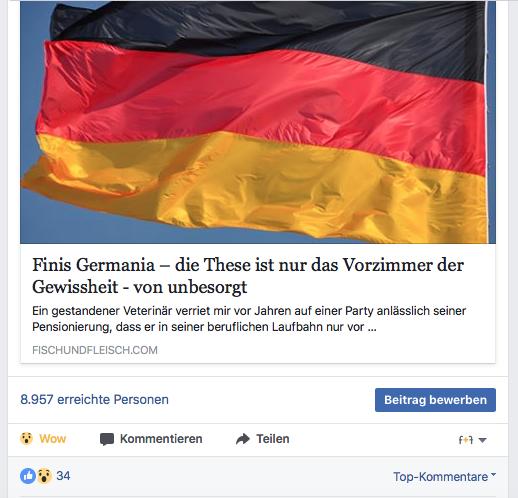Toggle the yellow Wow reaction label off
This screenshot has width=518, height=498.
tap(53, 438)
